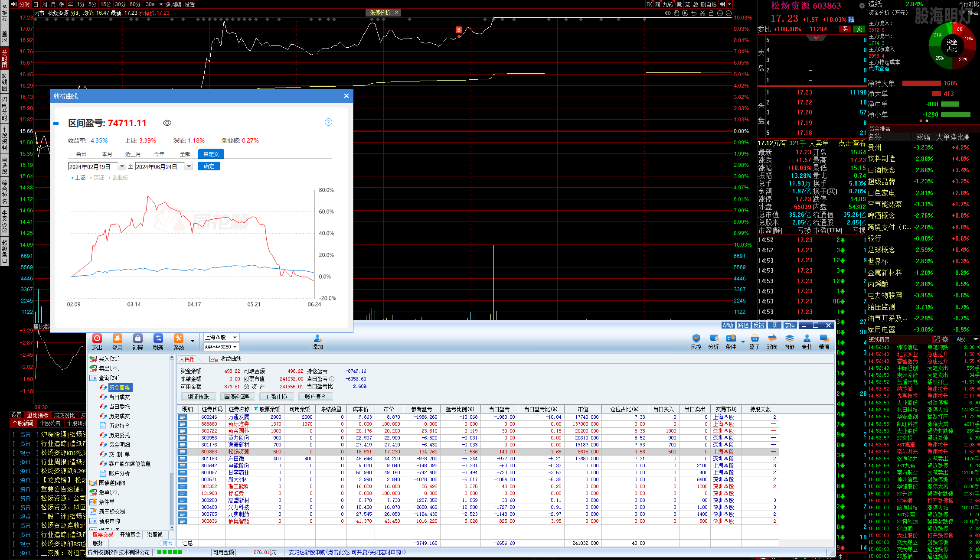
Task: Open the A4****6250 account dropdown
Action: 221,347
